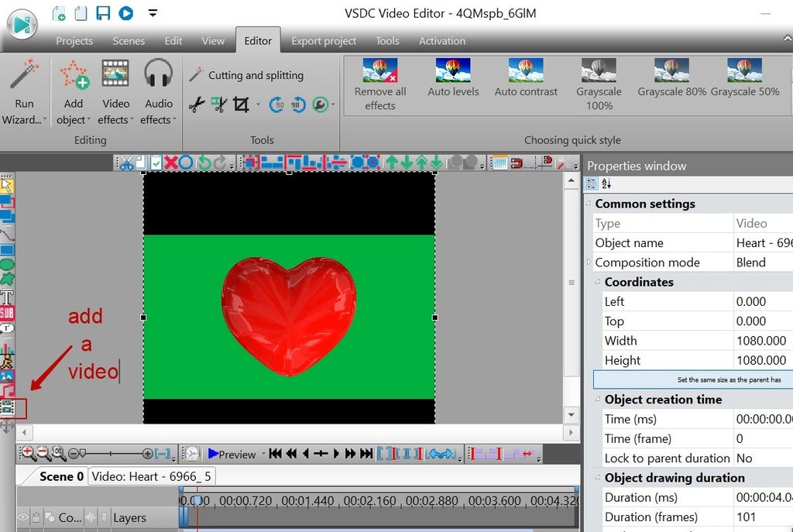Collapse the Common settings section

click(x=589, y=204)
